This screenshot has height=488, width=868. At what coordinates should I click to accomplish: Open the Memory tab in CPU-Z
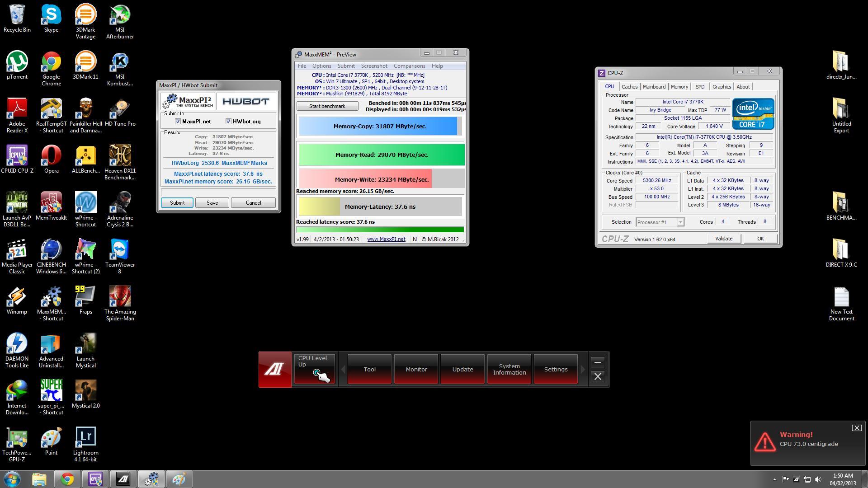pos(679,87)
